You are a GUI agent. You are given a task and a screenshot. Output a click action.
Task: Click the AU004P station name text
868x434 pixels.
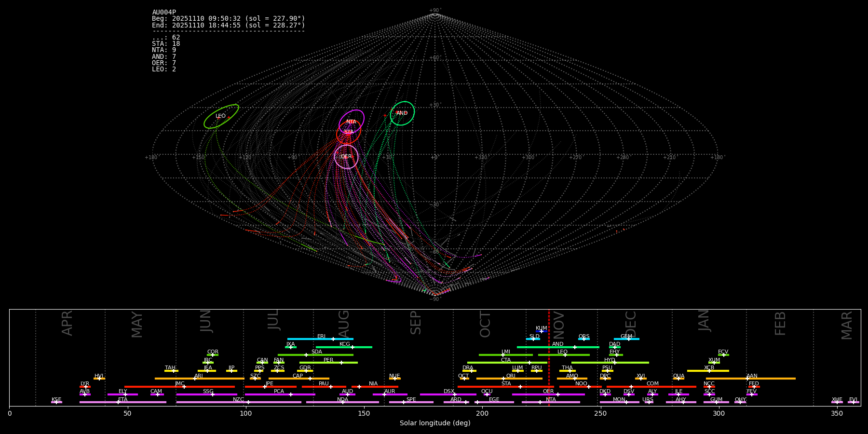click(164, 13)
